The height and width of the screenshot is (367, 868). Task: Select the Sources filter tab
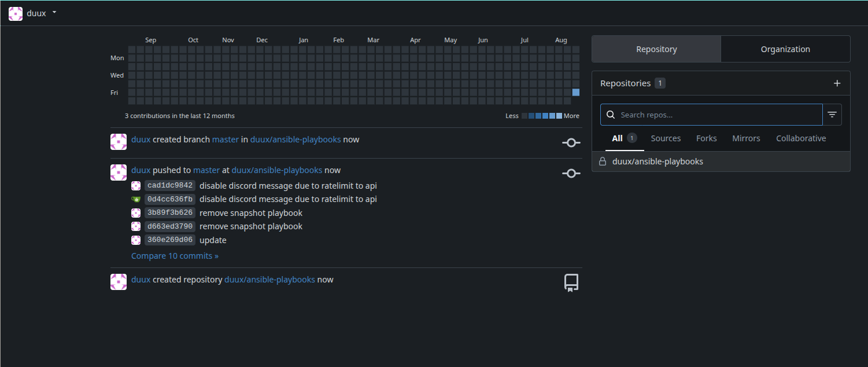(666, 138)
